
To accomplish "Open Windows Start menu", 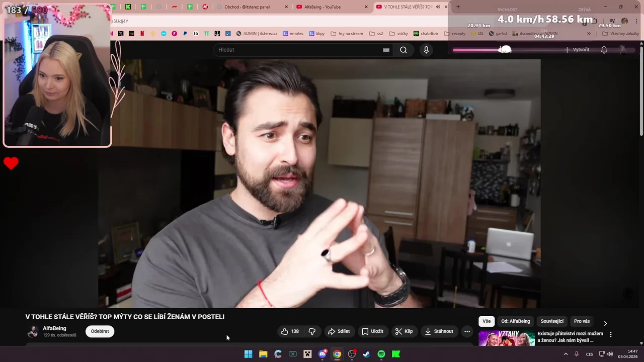I will (x=248, y=354).
